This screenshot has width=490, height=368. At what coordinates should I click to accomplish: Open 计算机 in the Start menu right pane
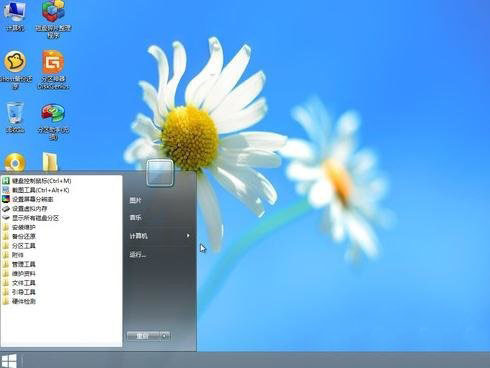click(139, 236)
